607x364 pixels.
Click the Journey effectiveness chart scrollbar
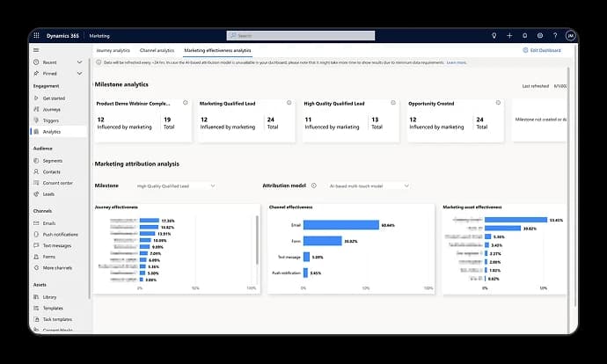(x=256, y=237)
